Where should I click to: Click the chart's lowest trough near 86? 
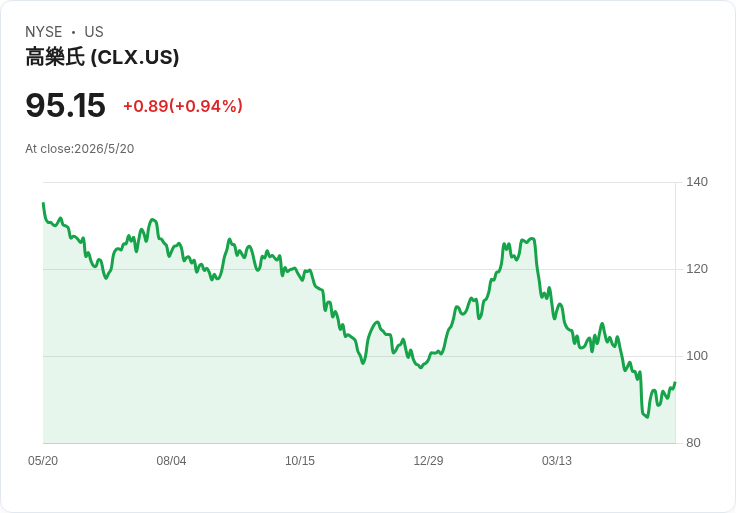click(x=647, y=417)
